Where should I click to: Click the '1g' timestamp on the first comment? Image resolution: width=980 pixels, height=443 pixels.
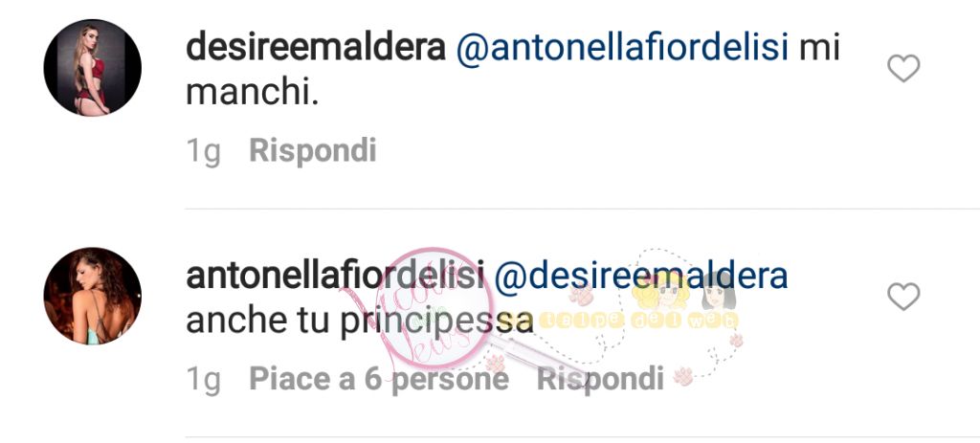click(x=204, y=152)
